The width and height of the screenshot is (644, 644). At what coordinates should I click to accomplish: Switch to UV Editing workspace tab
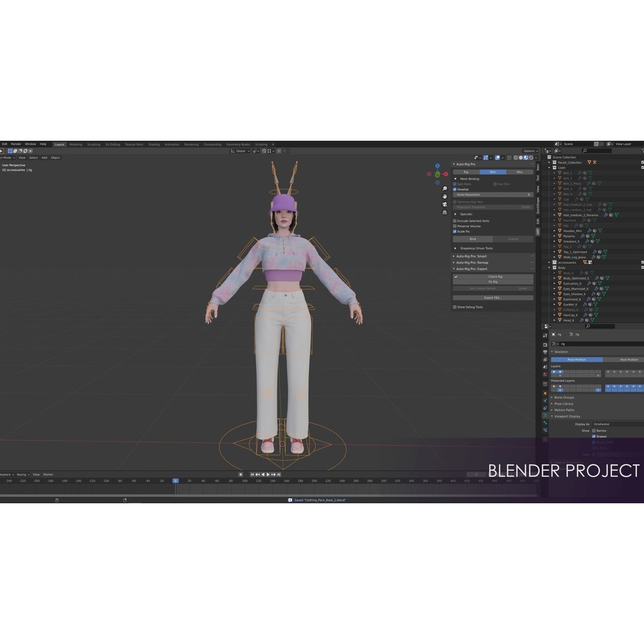click(113, 144)
